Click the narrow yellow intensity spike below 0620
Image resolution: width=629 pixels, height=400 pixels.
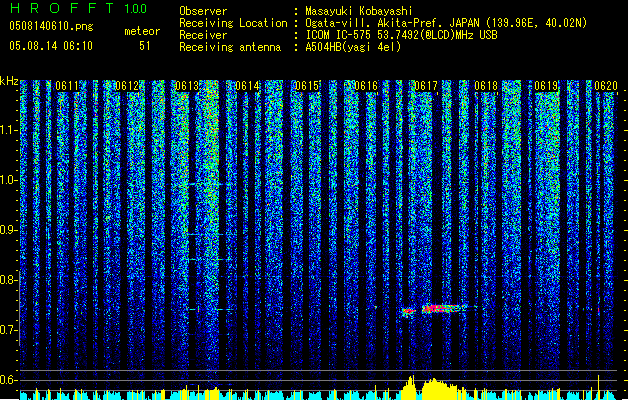pyautogui.click(x=599, y=387)
